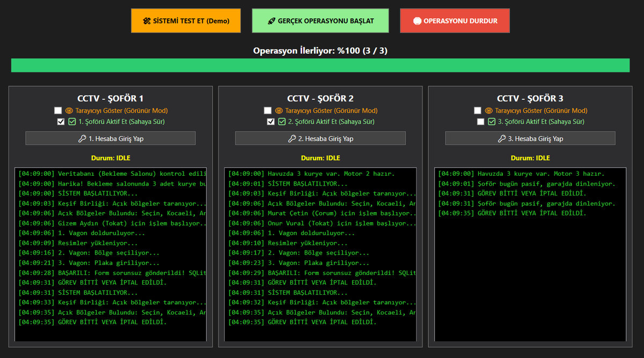This screenshot has height=358, width=644.
Task: Toggle Tarayıcıyı Göster checkbox for Şoför 2
Action: click(268, 110)
